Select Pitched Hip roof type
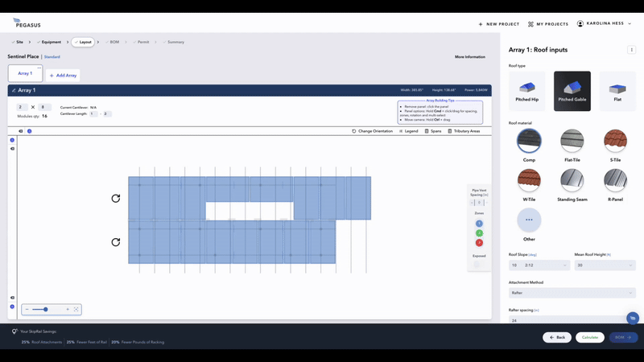 click(527, 91)
